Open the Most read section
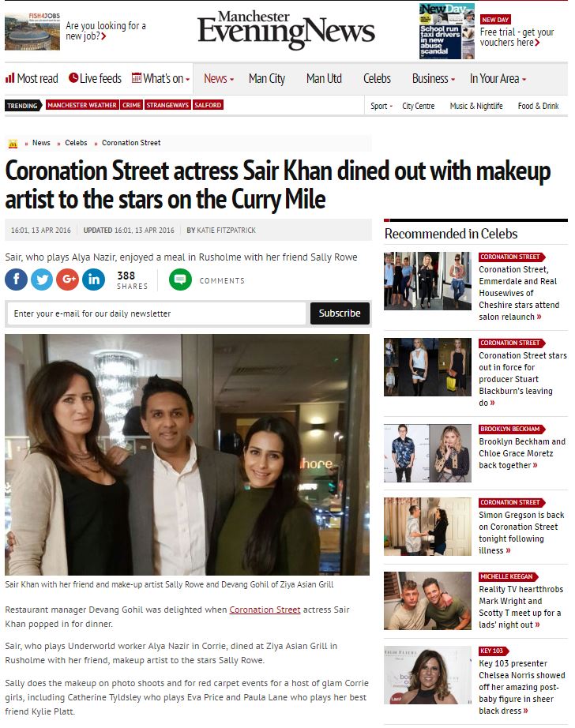The image size is (575, 728). tap(32, 78)
